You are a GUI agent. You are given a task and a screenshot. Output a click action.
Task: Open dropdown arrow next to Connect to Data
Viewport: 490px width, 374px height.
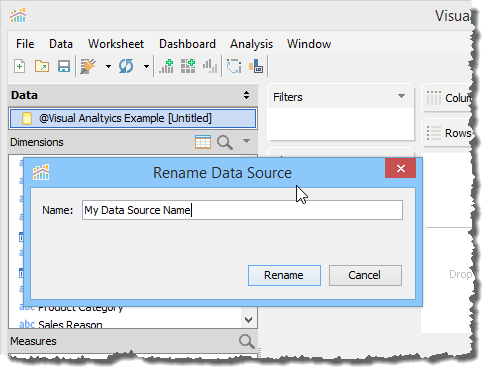pyautogui.click(x=108, y=66)
